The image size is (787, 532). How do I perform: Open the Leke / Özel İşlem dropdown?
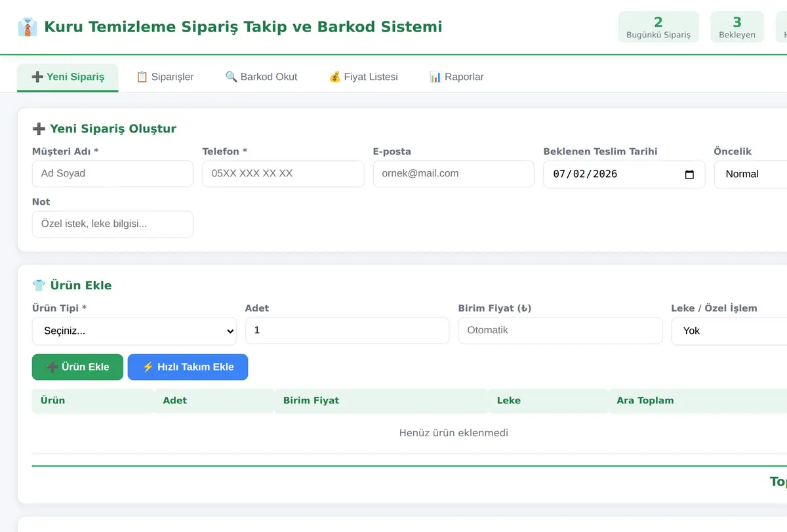click(x=729, y=331)
